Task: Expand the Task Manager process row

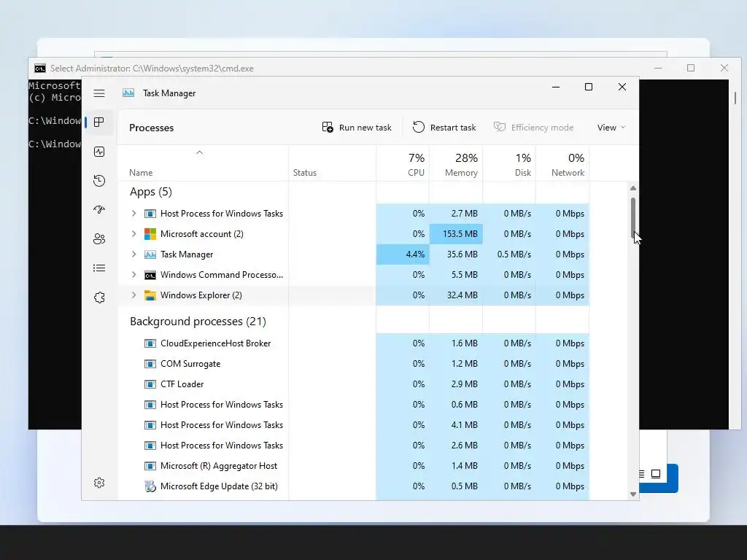Action: pyautogui.click(x=134, y=254)
